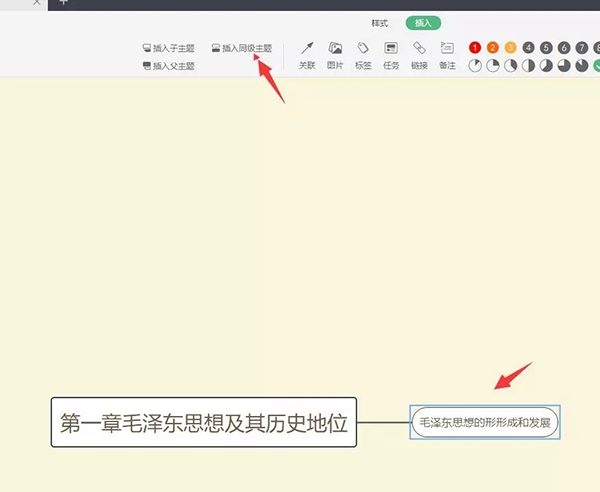Select the 第一章毛泽东思想及其历史地位 root node
The width and height of the screenshot is (600, 492).
(x=203, y=422)
